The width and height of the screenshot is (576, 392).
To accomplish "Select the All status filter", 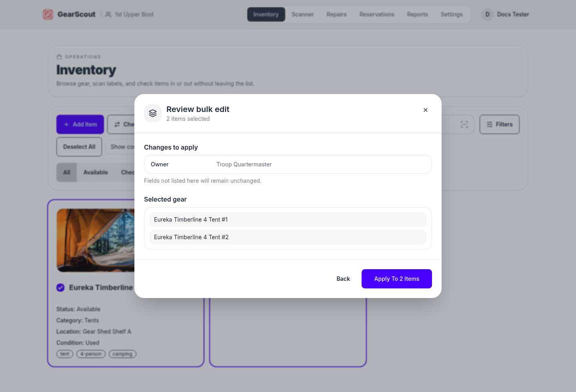I will click(67, 172).
